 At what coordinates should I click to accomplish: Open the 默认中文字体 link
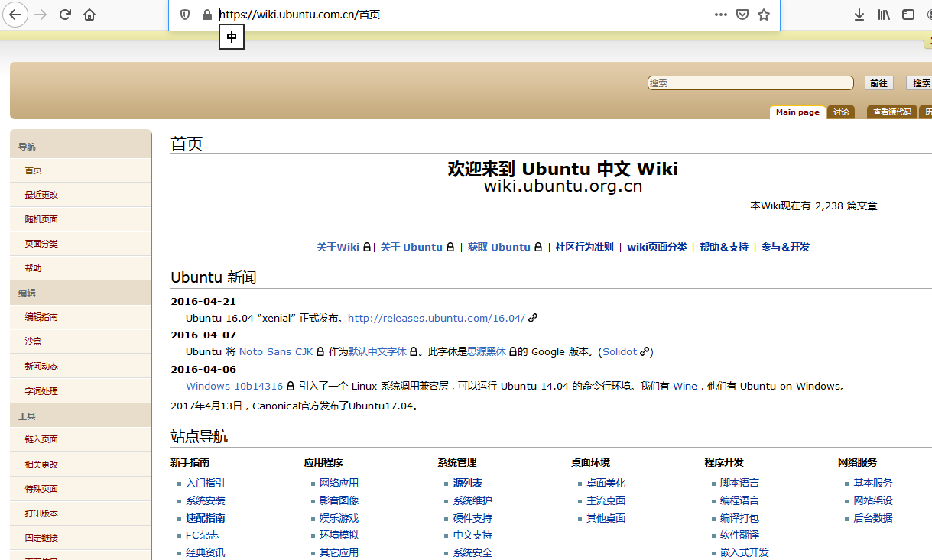[378, 352]
